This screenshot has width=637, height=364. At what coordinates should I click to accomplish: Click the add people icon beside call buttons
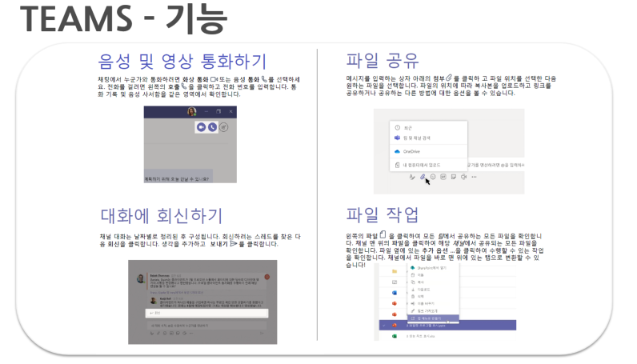(224, 127)
